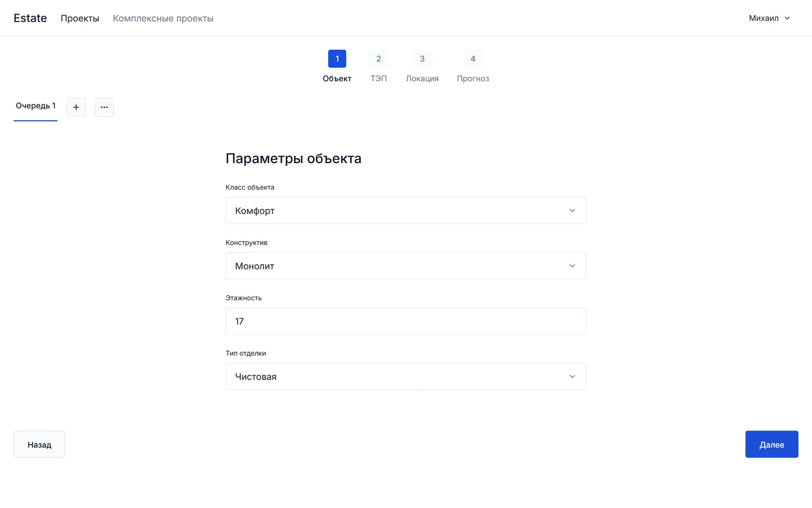
Task: Click the Этажность input field
Action: pyautogui.click(x=406, y=321)
